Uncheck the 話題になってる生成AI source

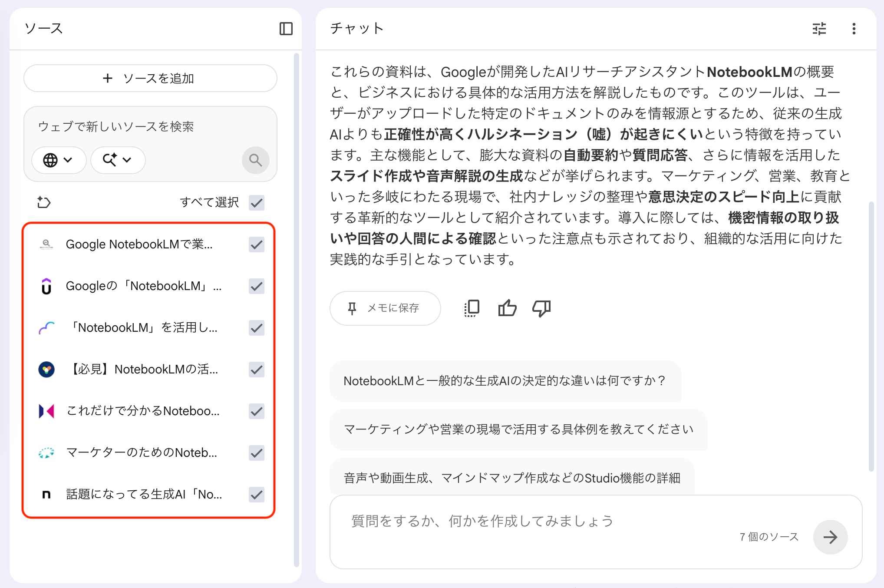[x=257, y=495]
